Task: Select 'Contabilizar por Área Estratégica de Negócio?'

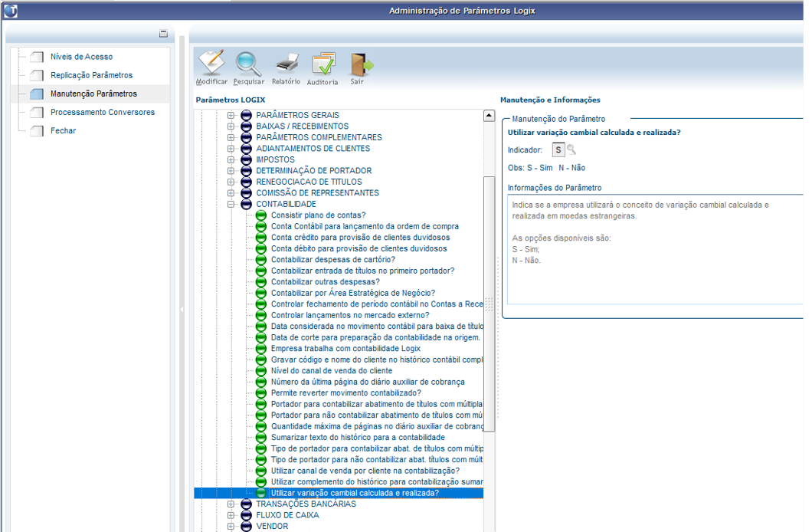Action: [353, 293]
